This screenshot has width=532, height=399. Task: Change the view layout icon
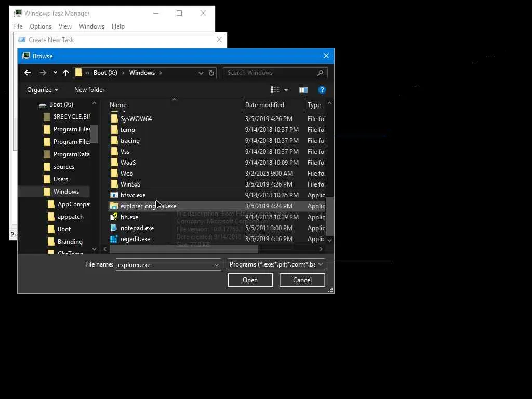[x=275, y=90]
